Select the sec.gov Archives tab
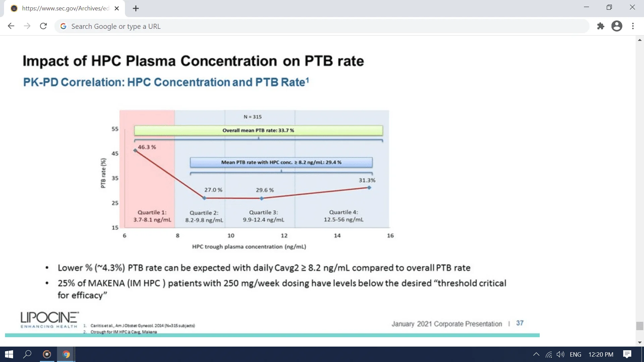 [x=65, y=8]
